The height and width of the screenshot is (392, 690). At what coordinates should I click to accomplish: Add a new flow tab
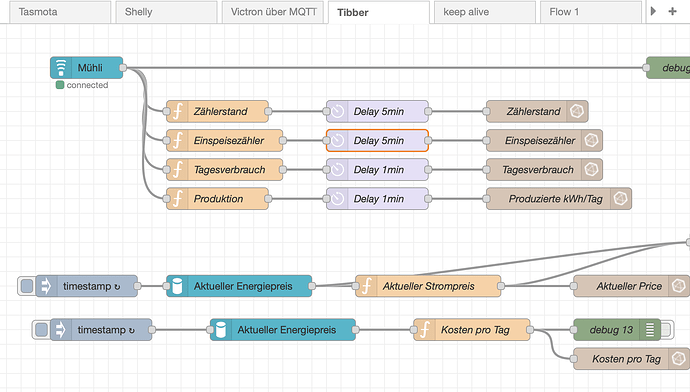672,11
